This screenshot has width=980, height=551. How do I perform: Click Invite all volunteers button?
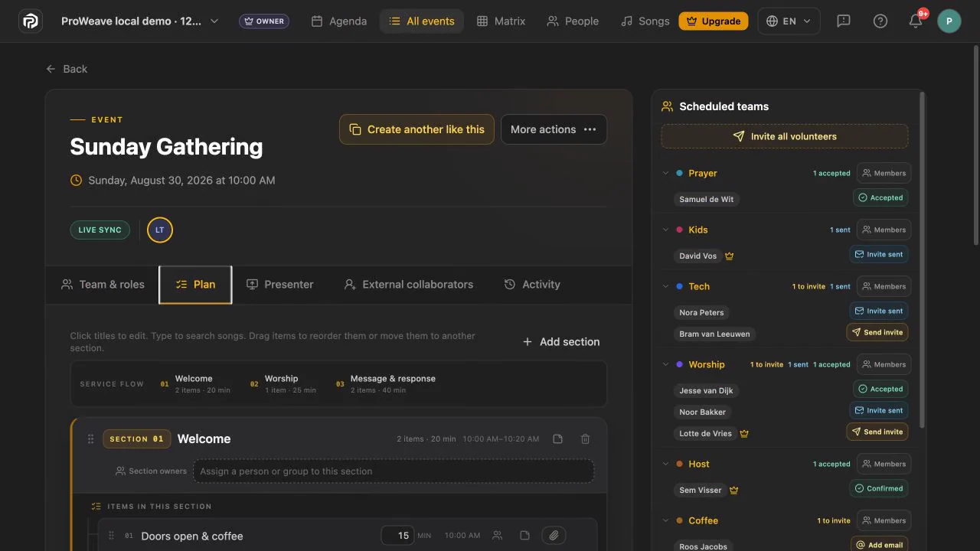[785, 136]
